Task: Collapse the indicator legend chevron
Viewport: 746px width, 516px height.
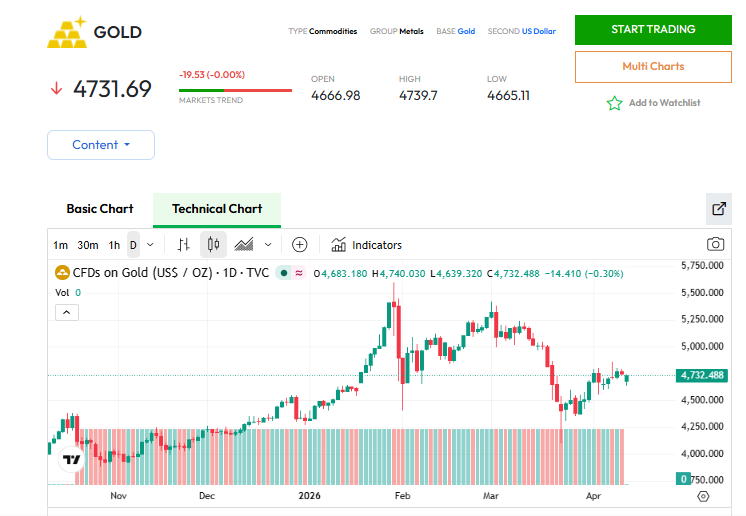Action: tap(65, 312)
